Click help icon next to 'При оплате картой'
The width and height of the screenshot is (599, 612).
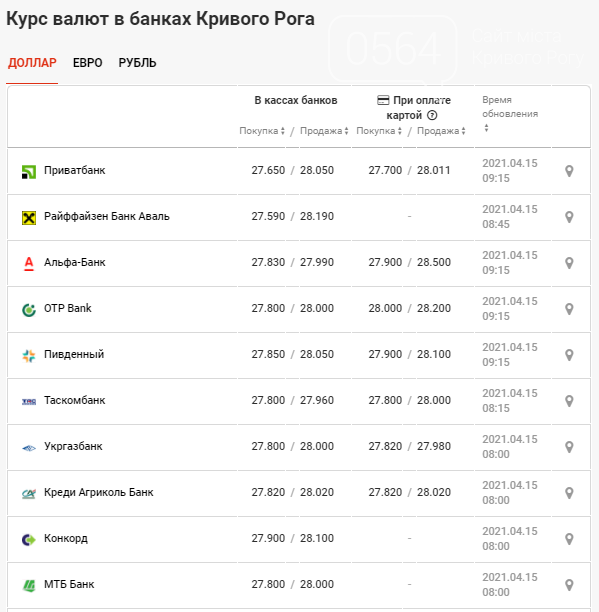coord(432,116)
